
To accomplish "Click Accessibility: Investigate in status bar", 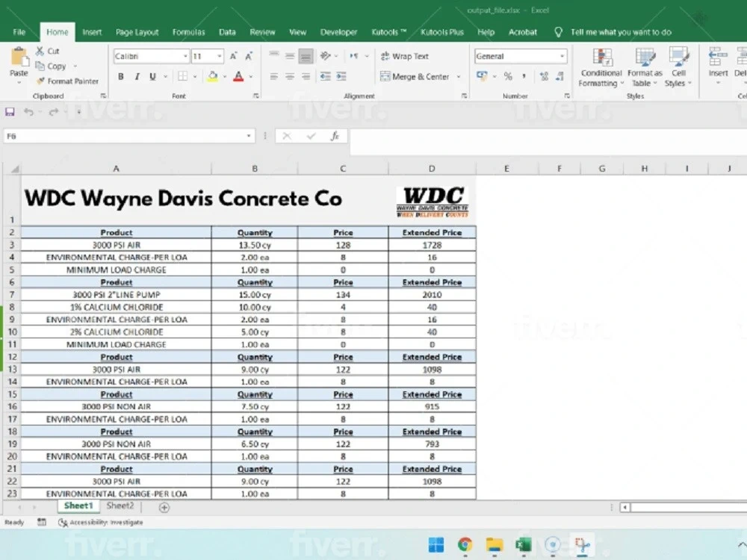I will (x=101, y=523).
